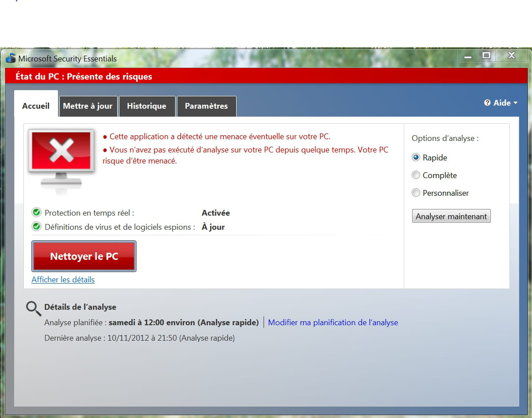Expand the Aide dropdown arrow
Screen dimensions: 532x418
click(x=515, y=103)
